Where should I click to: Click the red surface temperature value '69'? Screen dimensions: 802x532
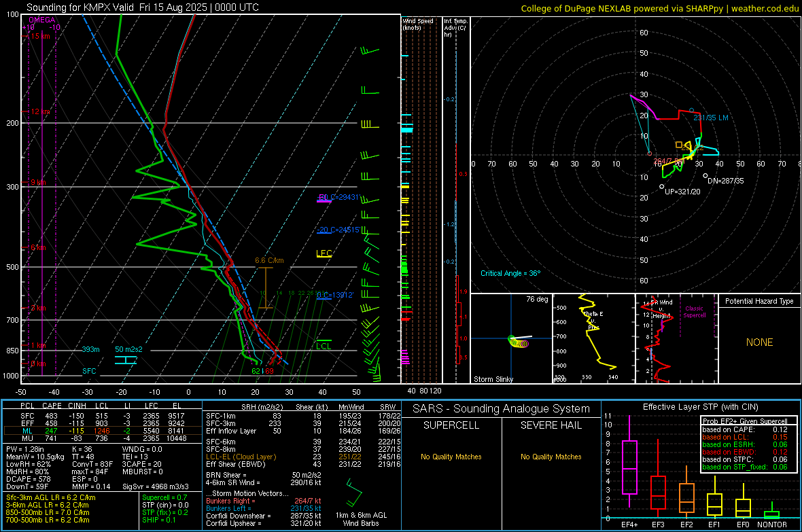click(269, 371)
